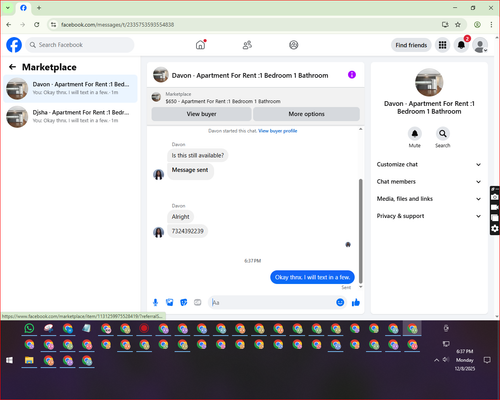Open File Explorer from the taskbar
Screen dimensions: 500x400
(29, 360)
